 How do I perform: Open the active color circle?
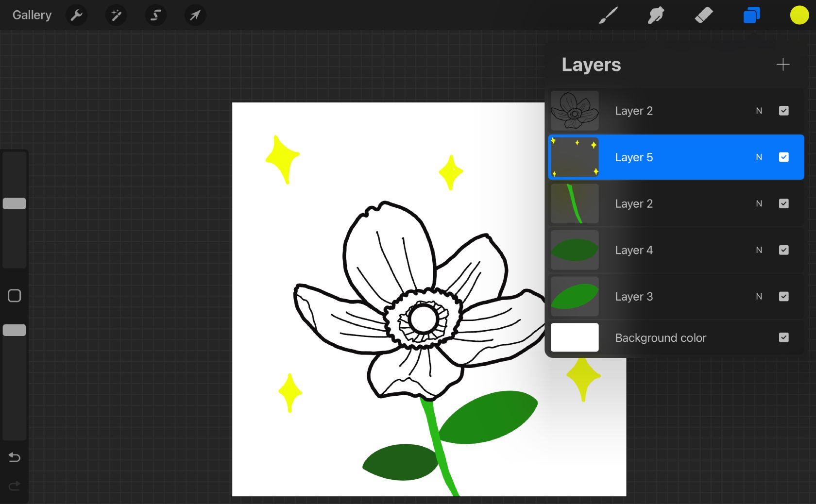799,15
